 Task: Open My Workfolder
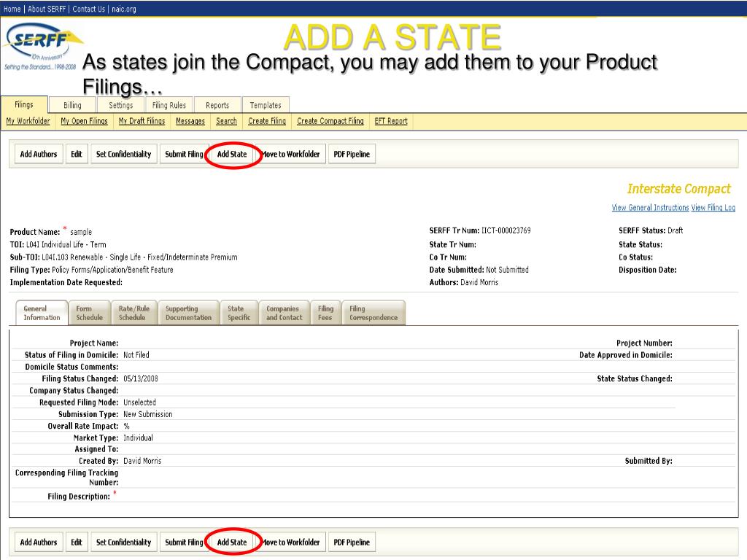[28, 121]
